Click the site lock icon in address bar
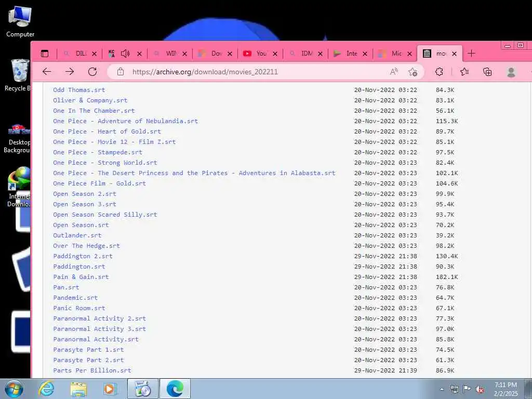 [120, 72]
